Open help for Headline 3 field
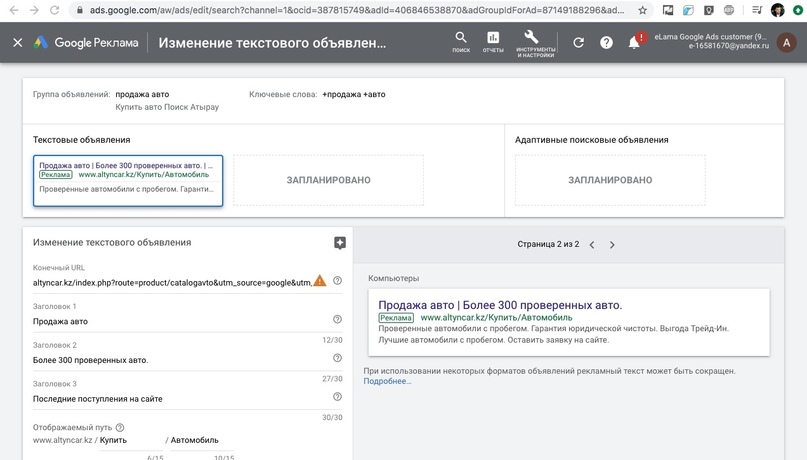This screenshot has width=807, height=460. pos(337,396)
